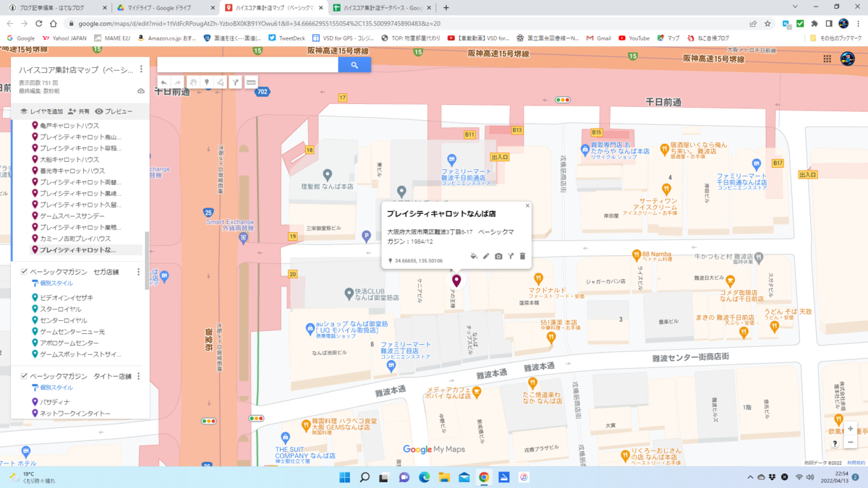Click the Undo arrow in map toolbar
This screenshot has width=868, height=488.
(164, 82)
